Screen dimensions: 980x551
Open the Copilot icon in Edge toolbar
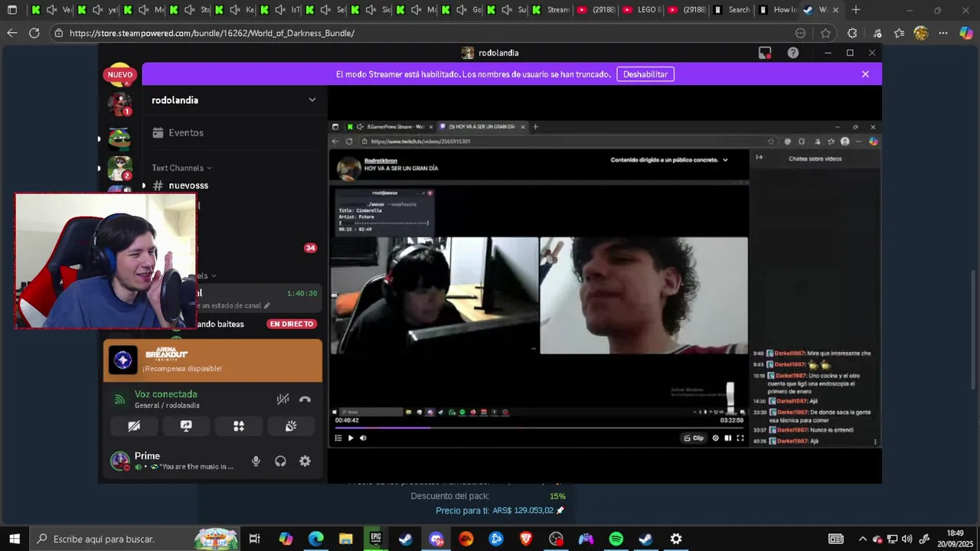pos(966,33)
